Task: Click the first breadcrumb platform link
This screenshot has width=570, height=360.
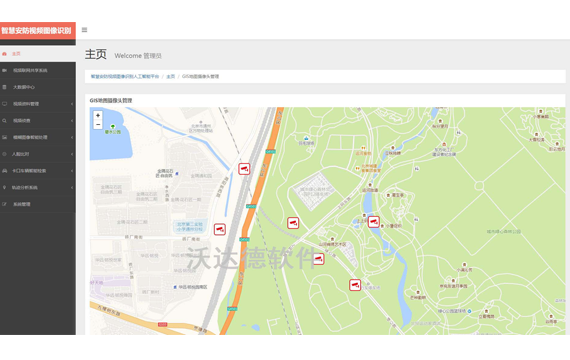Action: 125,76
